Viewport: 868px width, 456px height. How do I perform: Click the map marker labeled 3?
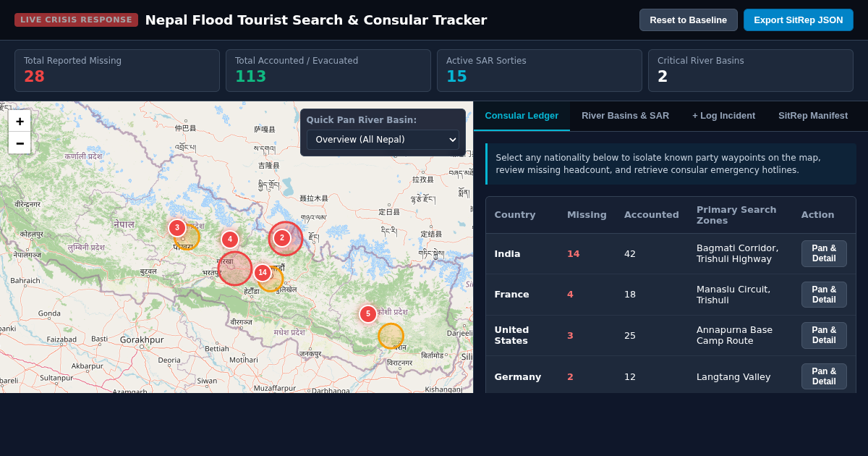177,228
